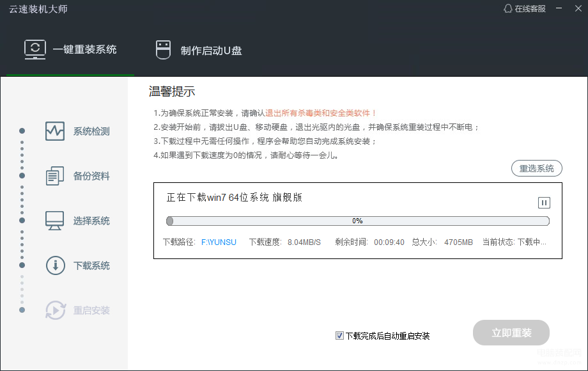The width and height of the screenshot is (588, 371).
Task: Switch to the 制作启动U盘 tab
Action: [x=199, y=51]
